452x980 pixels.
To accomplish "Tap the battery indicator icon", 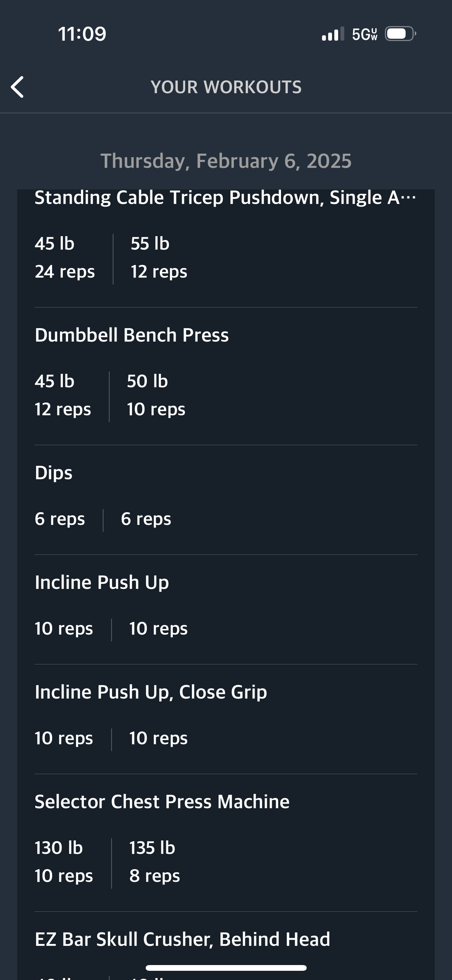I will tap(401, 34).
